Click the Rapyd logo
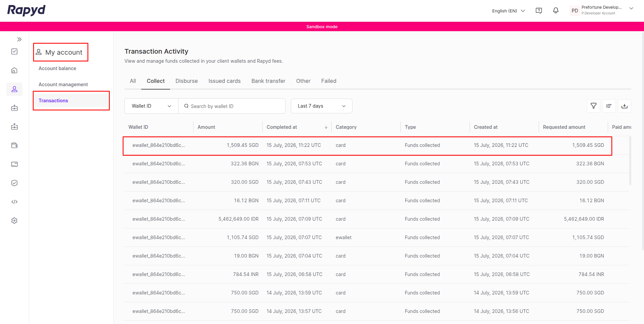The image size is (644, 324). pos(26,10)
